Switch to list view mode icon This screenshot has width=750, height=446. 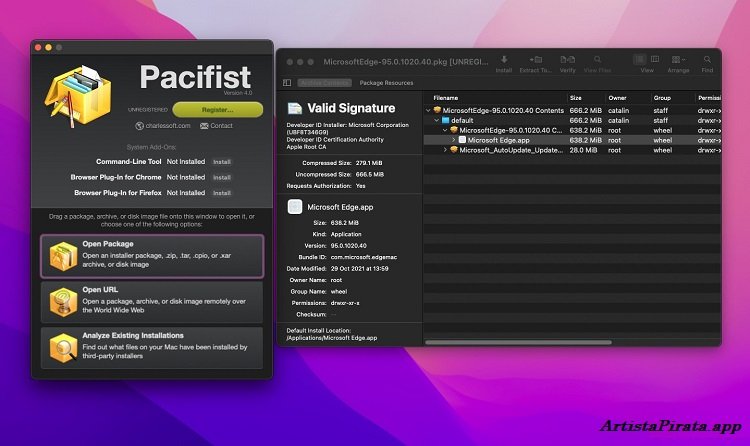(640, 59)
